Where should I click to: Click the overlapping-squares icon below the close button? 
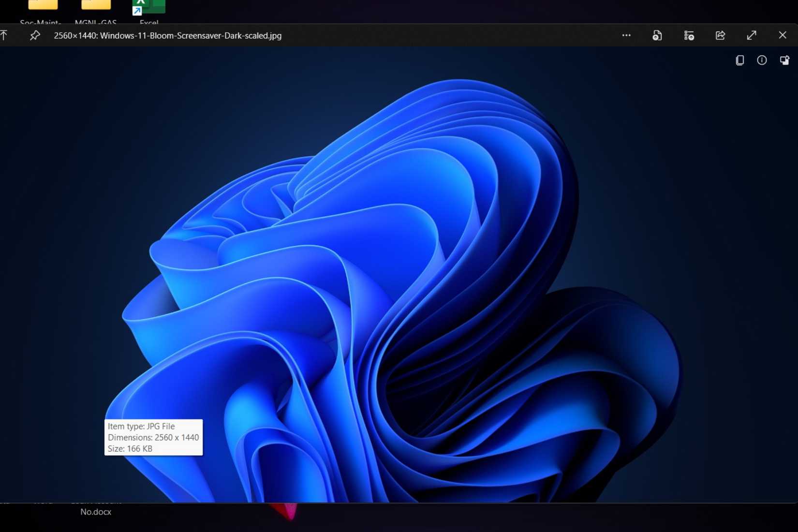point(784,60)
